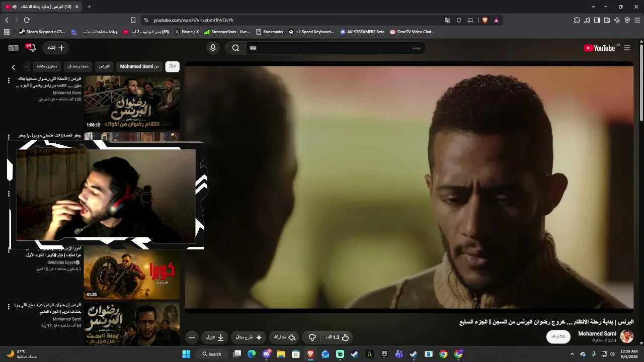Subscribe to Mohamed Sami channel

pyautogui.click(x=558, y=336)
